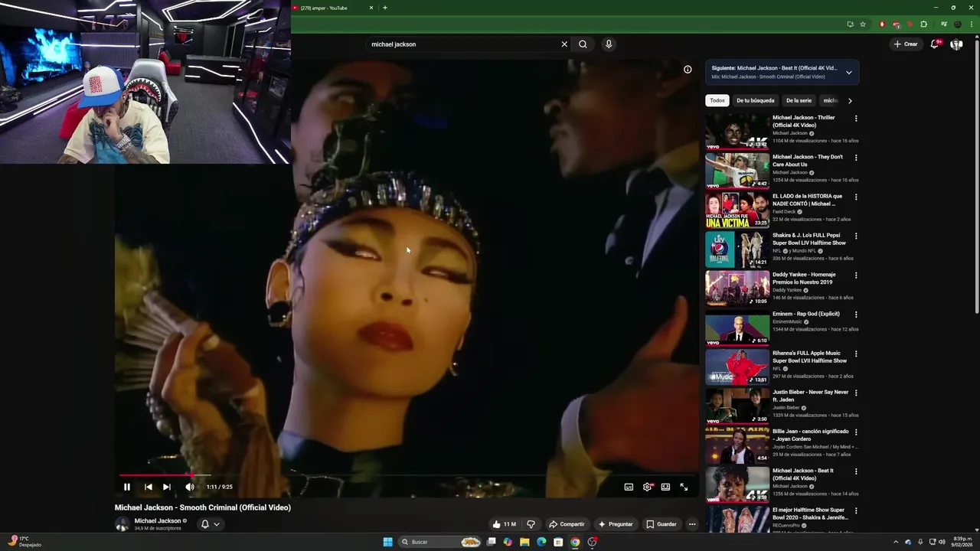Open YouTube notifications bell
Image resolution: width=980 pixels, height=551 pixels.
tap(934, 44)
